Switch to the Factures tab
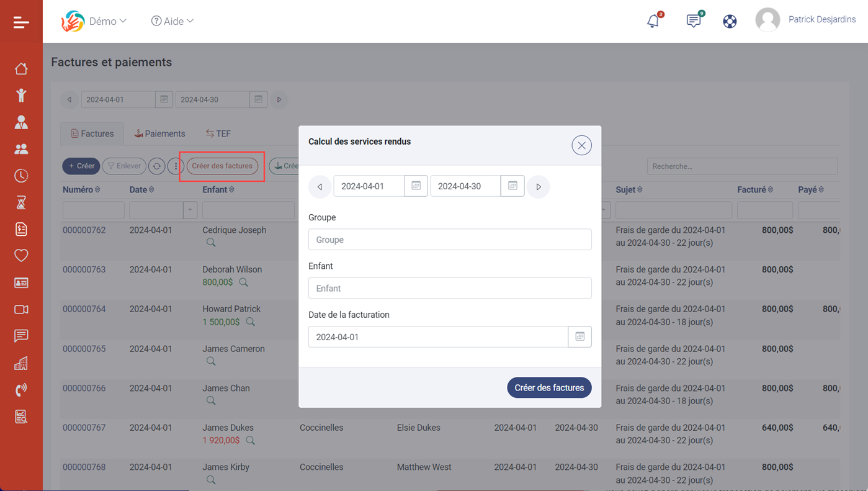Image resolution: width=868 pixels, height=491 pixels. pos(92,133)
